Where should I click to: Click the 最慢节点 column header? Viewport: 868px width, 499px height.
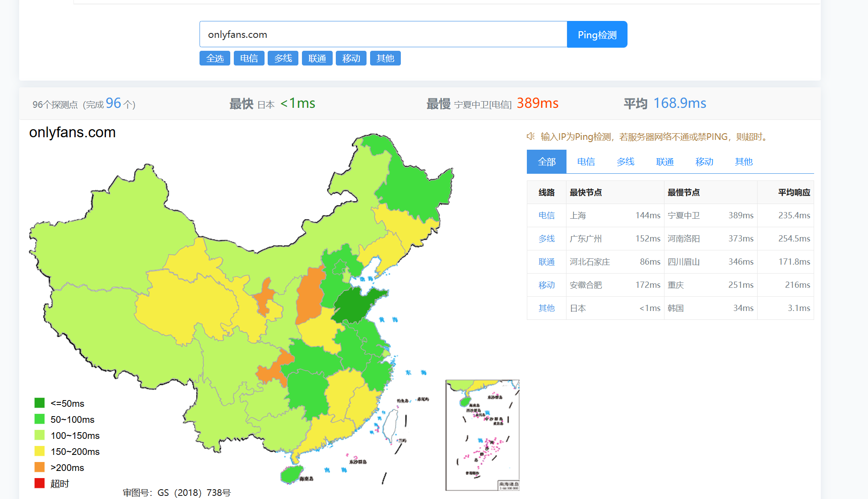tap(684, 192)
